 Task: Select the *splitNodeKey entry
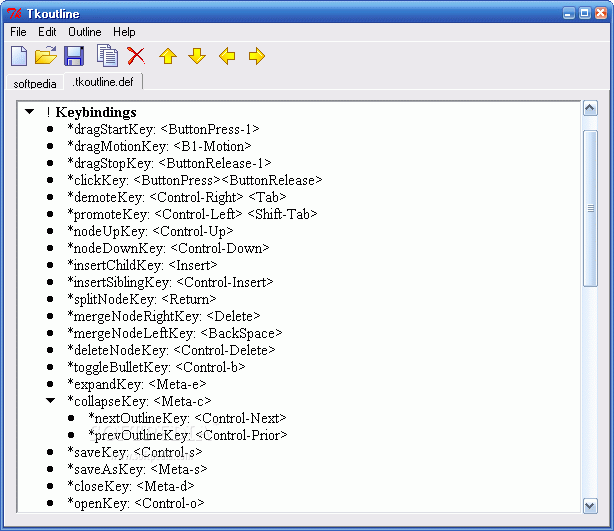(142, 299)
